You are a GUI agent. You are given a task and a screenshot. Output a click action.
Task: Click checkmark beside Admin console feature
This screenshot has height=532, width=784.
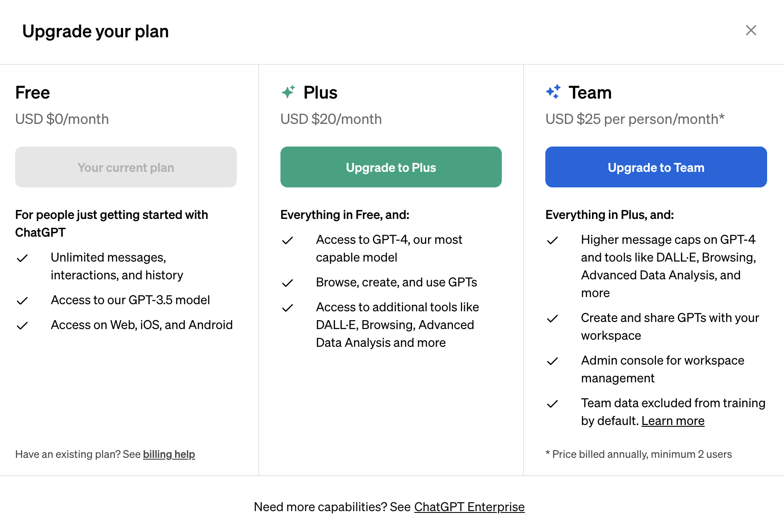pos(552,361)
